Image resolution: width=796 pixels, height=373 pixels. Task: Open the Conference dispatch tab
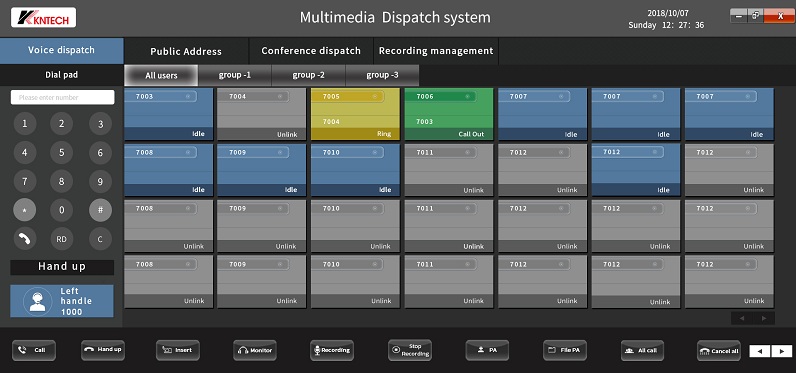[x=311, y=51]
